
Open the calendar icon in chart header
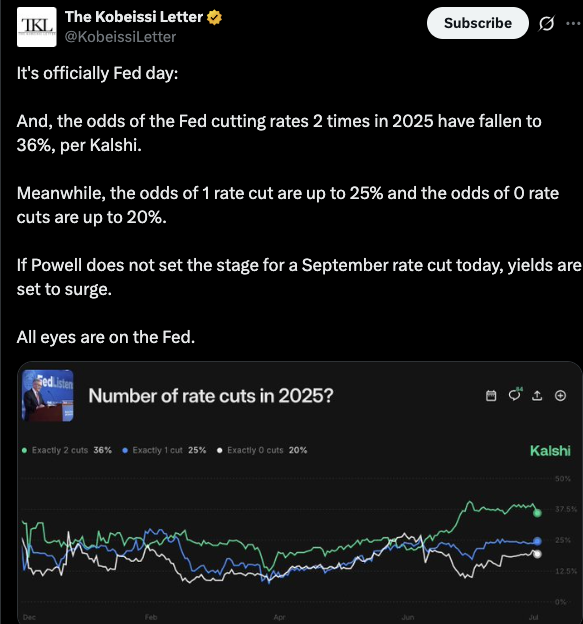click(491, 396)
